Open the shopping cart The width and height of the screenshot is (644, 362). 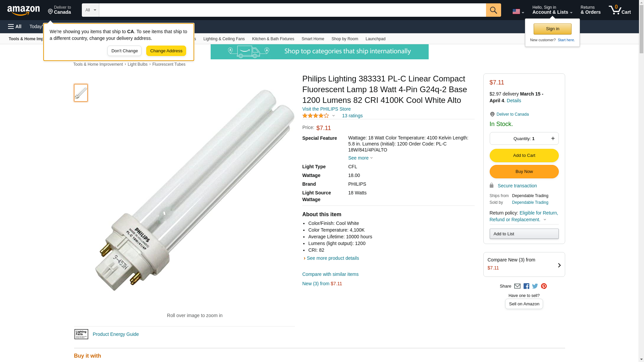pos(620,10)
